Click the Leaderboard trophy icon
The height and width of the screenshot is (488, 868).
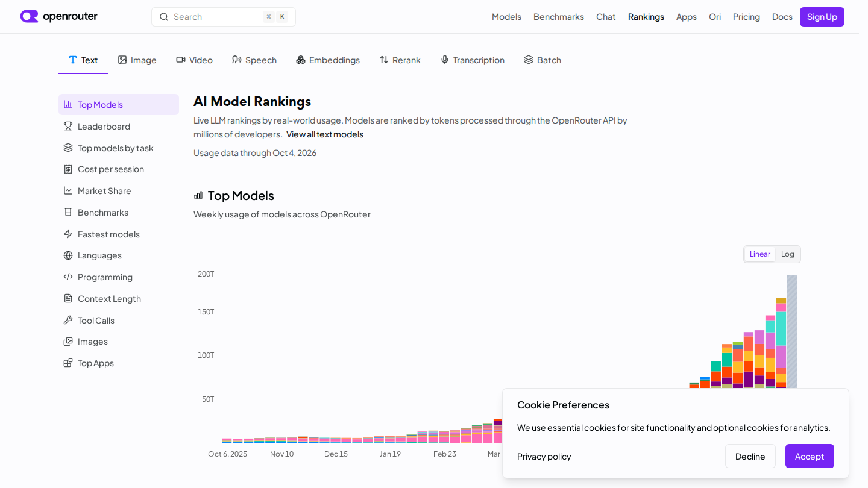pos(68,126)
